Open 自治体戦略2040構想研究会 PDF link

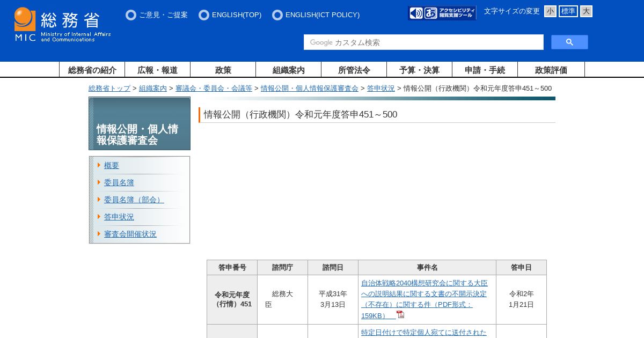point(424,299)
